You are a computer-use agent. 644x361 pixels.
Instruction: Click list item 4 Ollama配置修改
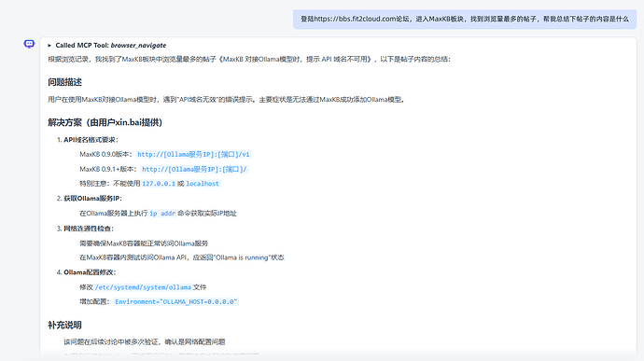point(86,272)
